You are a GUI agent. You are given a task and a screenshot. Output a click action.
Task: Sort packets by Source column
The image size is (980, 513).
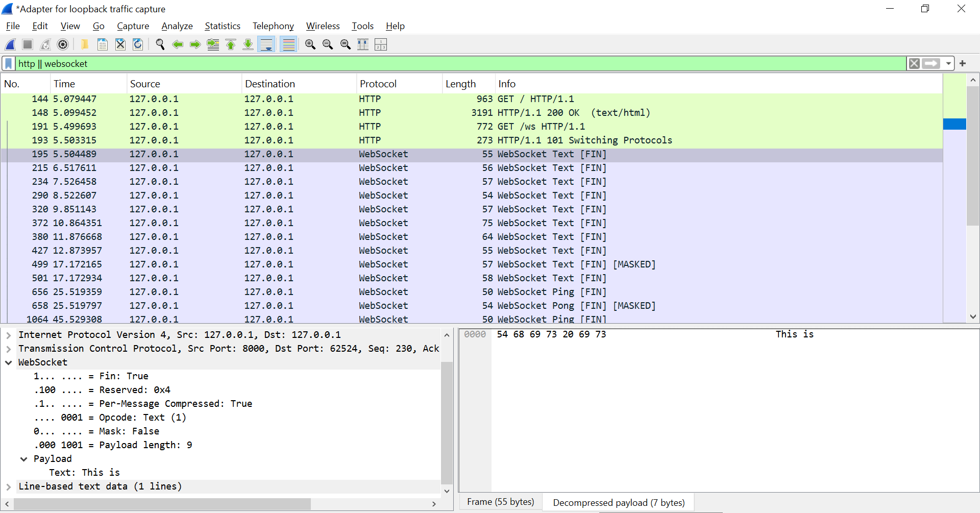(x=184, y=84)
